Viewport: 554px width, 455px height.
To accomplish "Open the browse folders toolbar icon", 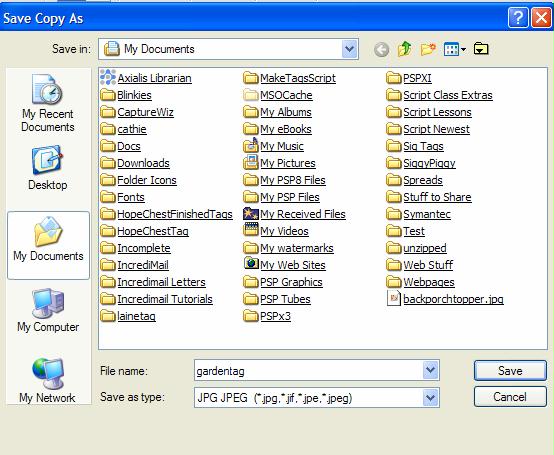I will coord(481,49).
